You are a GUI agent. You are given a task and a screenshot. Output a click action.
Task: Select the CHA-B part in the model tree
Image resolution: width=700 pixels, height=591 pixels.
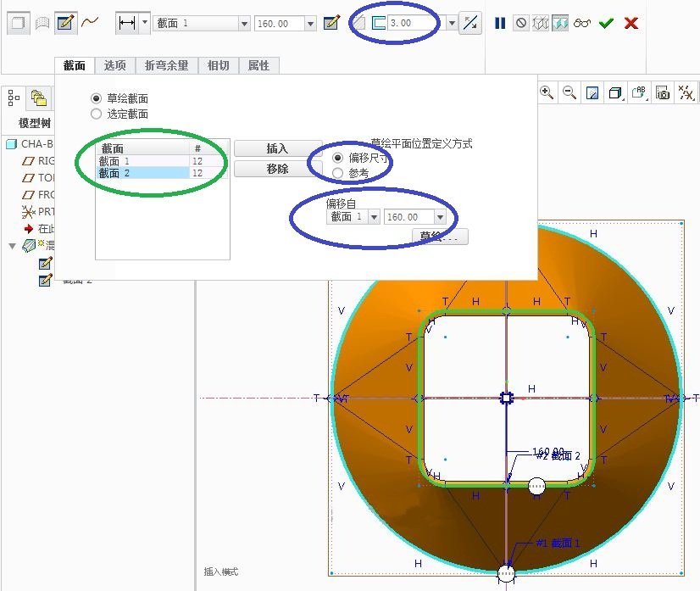[30, 144]
